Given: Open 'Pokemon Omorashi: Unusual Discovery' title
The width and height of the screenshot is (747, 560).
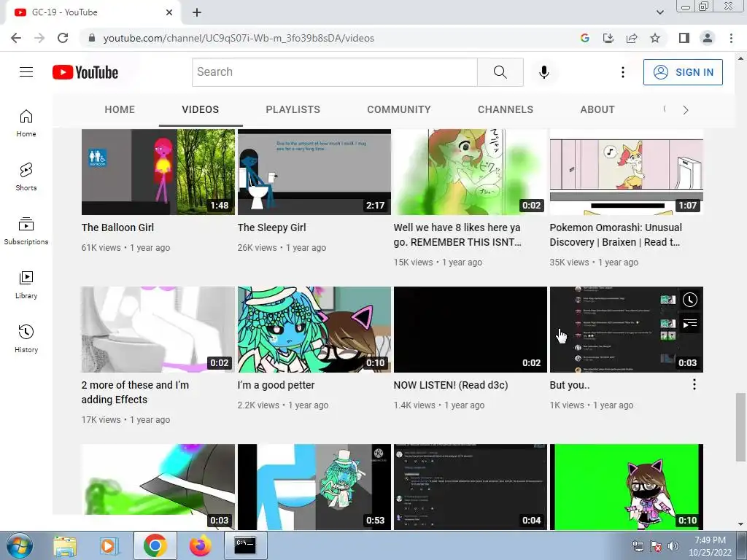Looking at the screenshot, I should click(x=616, y=235).
